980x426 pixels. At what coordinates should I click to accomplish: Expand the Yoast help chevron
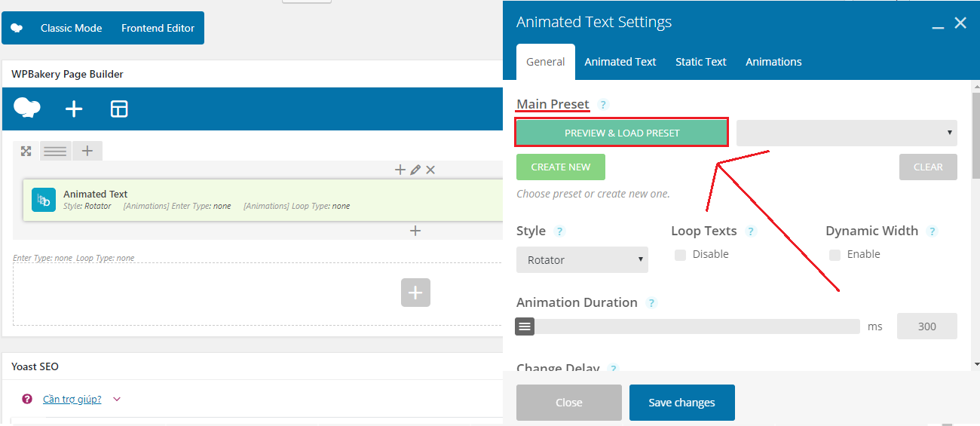116,400
